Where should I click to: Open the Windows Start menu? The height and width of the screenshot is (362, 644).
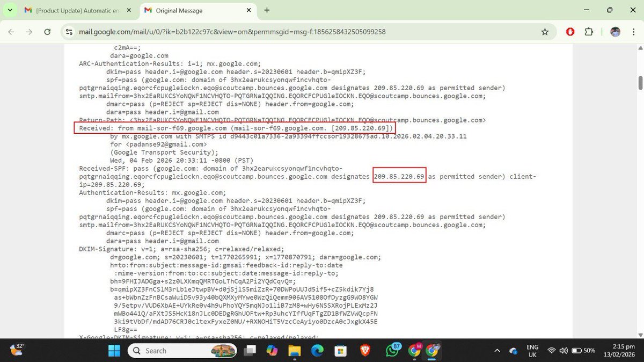114,351
